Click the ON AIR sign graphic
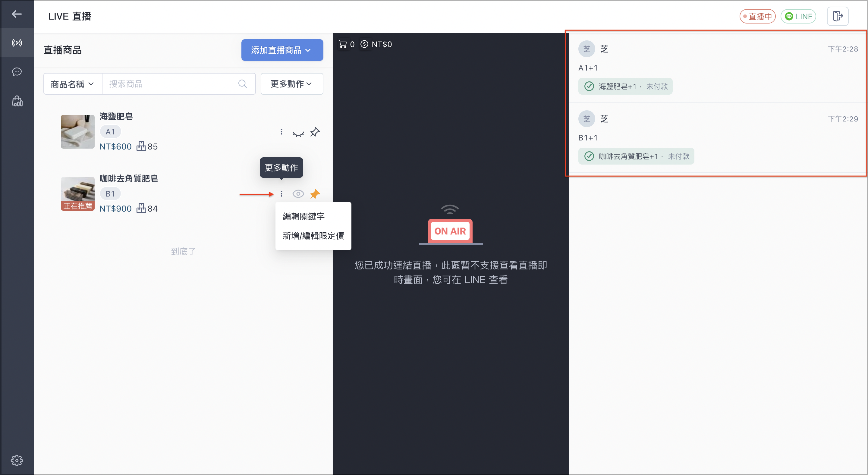868x475 pixels. click(450, 225)
